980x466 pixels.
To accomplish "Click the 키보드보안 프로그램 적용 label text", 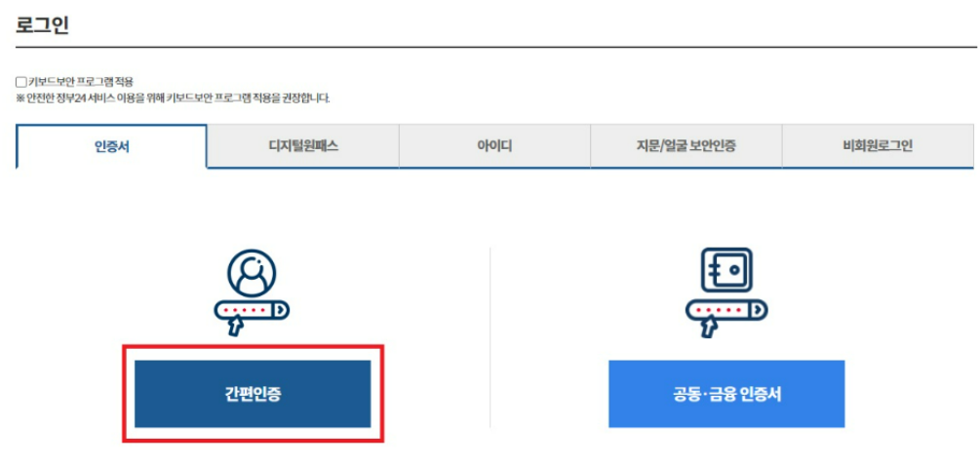I will point(81,82).
